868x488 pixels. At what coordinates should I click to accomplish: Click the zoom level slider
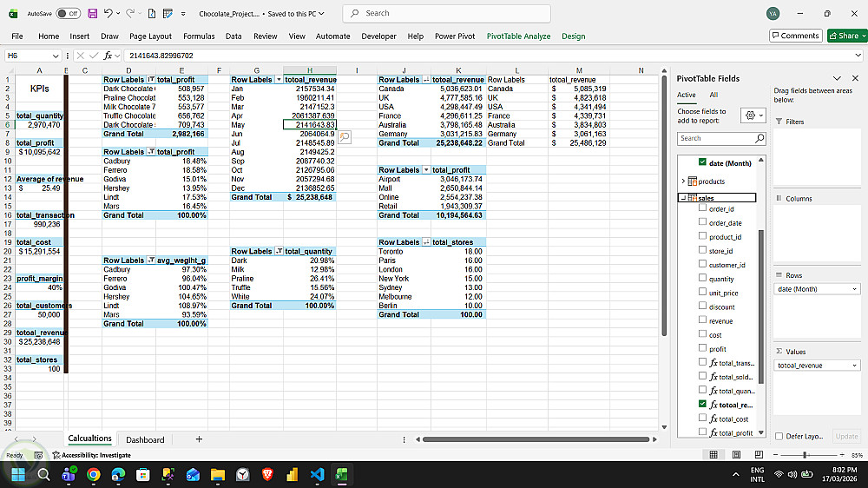pyautogui.click(x=807, y=455)
